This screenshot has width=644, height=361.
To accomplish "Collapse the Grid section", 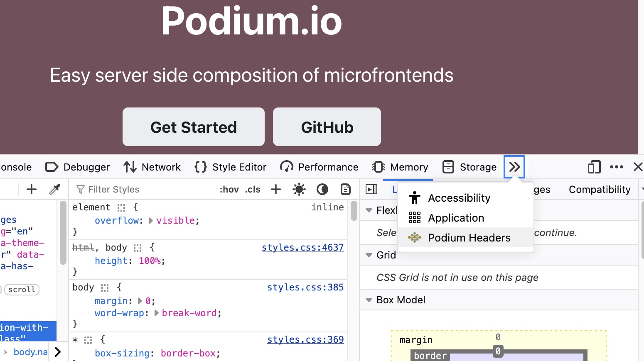I will point(369,255).
